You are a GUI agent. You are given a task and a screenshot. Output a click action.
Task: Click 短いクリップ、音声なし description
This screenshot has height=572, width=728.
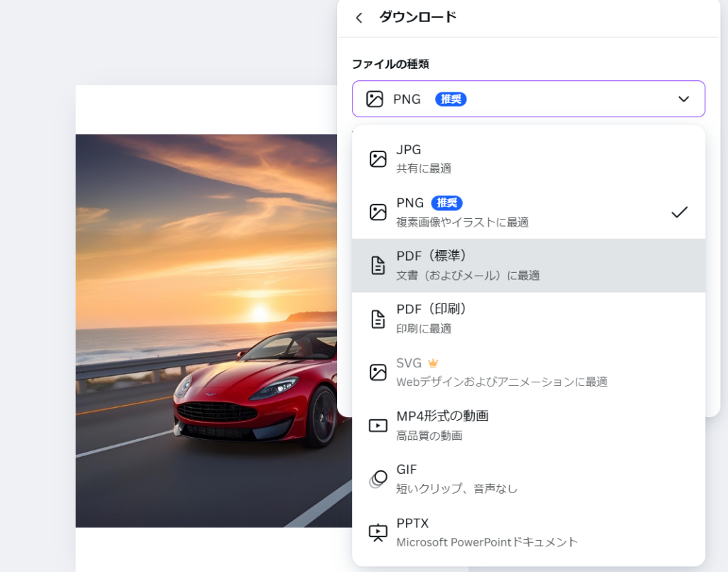pos(456,488)
